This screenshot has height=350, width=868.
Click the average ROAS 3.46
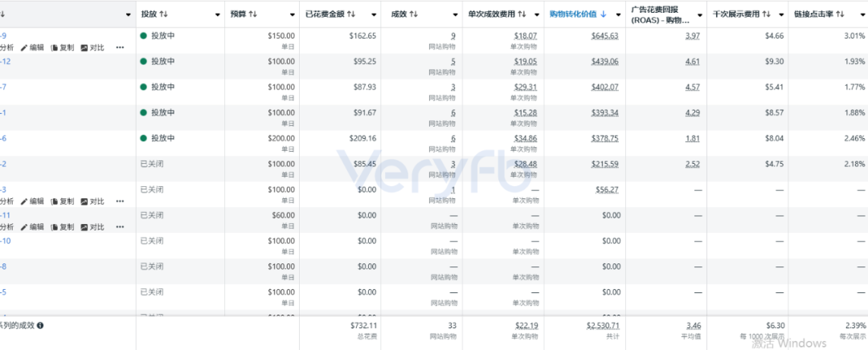point(693,326)
